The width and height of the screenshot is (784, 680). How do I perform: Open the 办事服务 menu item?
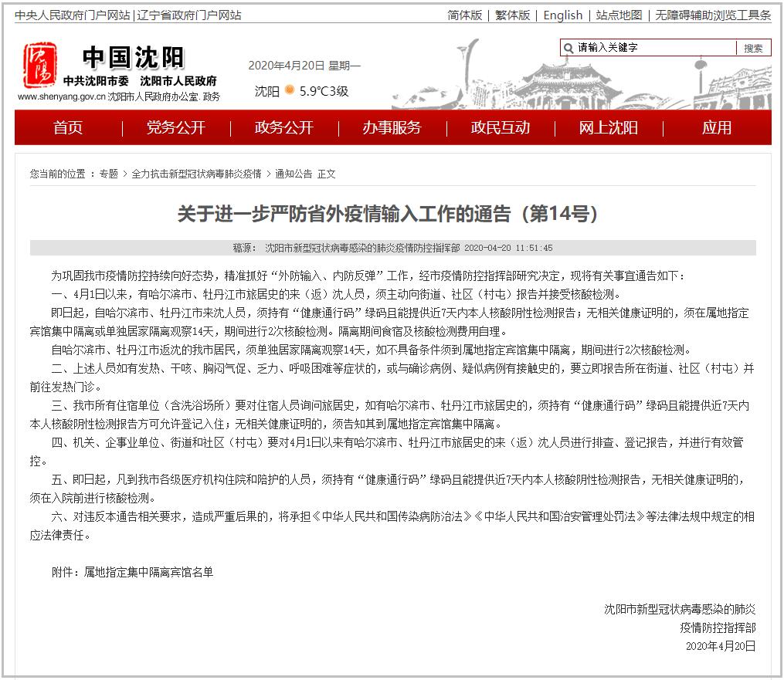click(x=392, y=127)
